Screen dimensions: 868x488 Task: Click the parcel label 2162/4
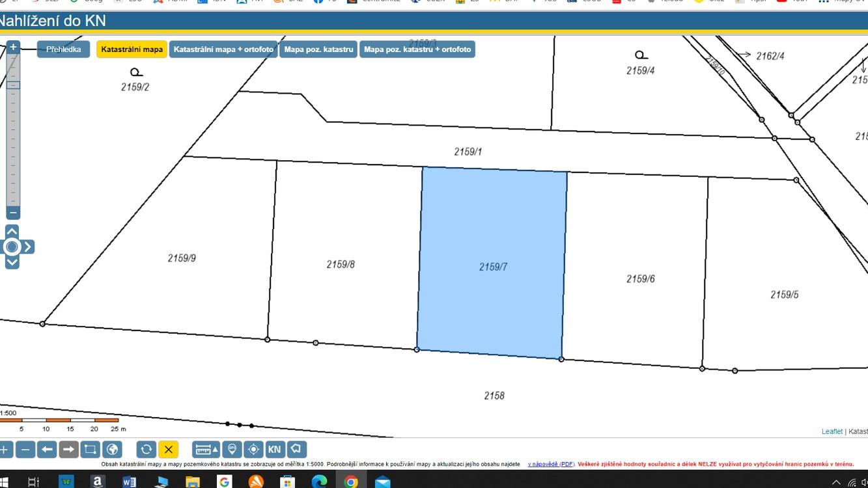pyautogui.click(x=770, y=56)
